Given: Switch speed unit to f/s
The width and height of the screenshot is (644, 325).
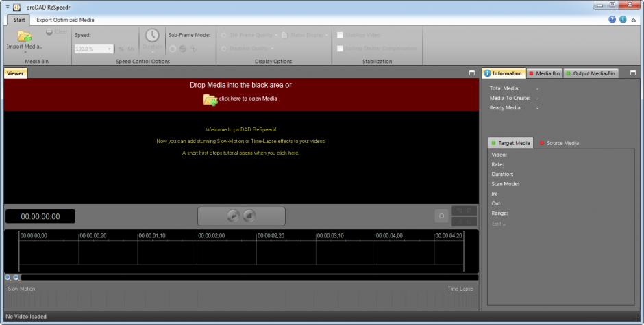Looking at the screenshot, I should click(131, 49).
